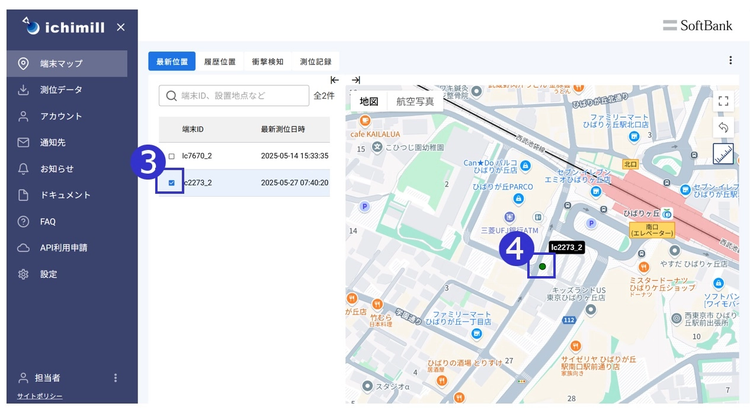This screenshot has width=750, height=416.
Task: Check the lc7670_2 checkbox
Action: pyautogui.click(x=171, y=156)
